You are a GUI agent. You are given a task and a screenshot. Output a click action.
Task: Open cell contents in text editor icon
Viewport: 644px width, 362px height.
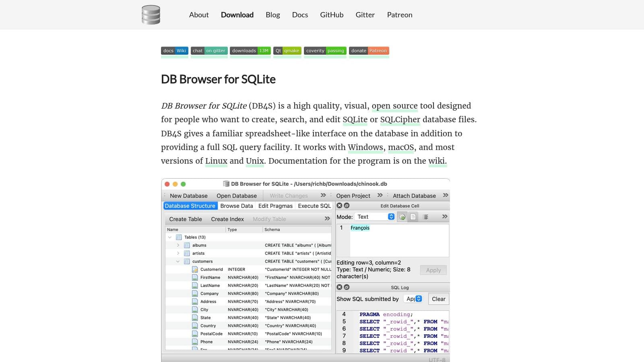(413, 216)
